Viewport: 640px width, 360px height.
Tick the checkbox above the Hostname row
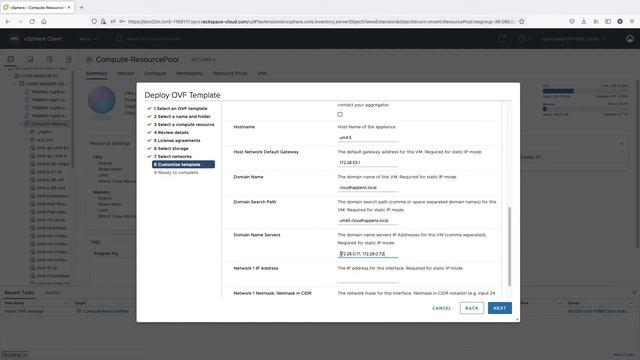[x=340, y=114]
